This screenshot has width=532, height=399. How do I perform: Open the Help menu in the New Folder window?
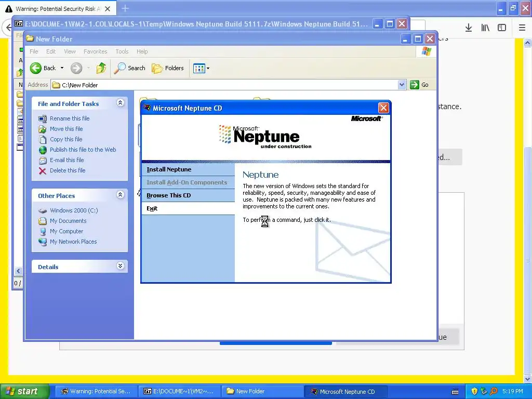point(142,51)
